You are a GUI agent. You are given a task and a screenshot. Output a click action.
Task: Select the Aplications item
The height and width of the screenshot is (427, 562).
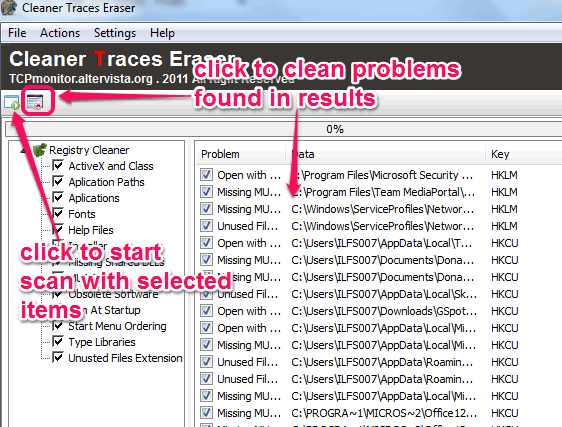[x=94, y=198]
